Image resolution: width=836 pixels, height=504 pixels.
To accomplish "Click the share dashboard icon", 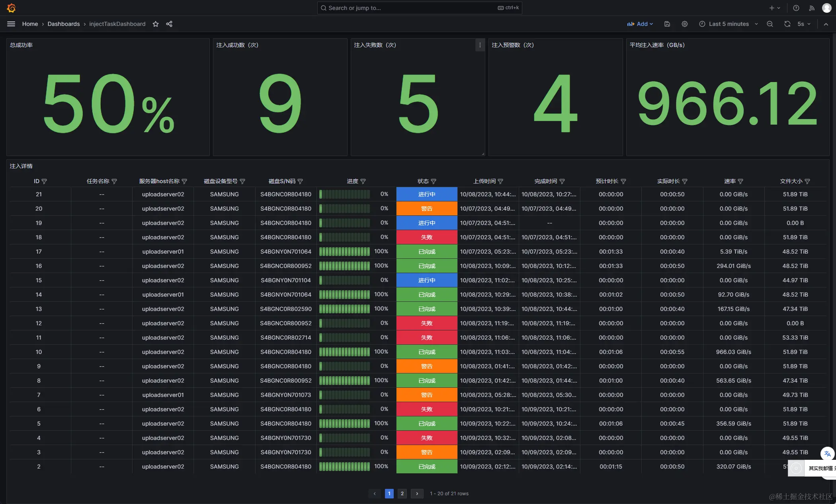I will pyautogui.click(x=169, y=24).
